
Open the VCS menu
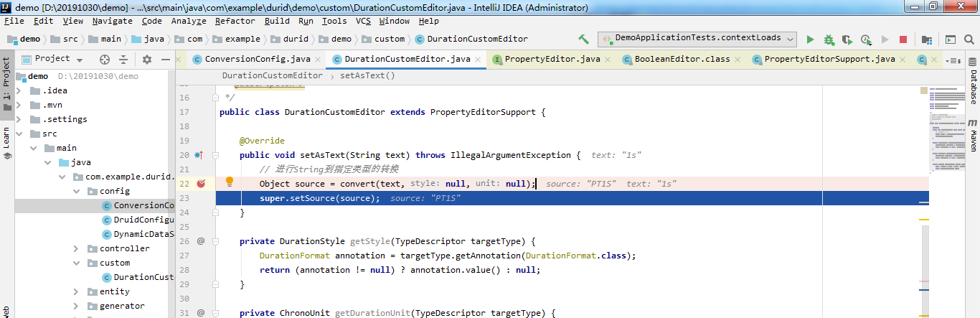364,22
